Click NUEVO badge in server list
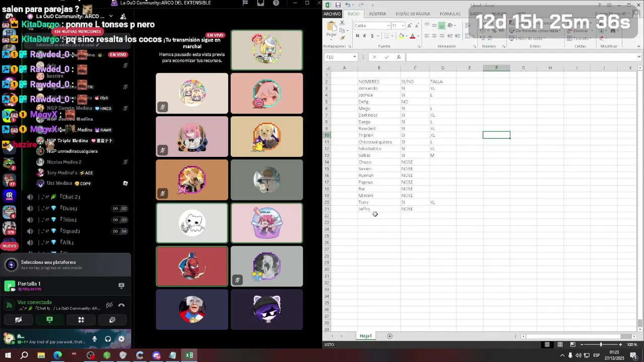This screenshot has height=362, width=644. (x=9, y=246)
